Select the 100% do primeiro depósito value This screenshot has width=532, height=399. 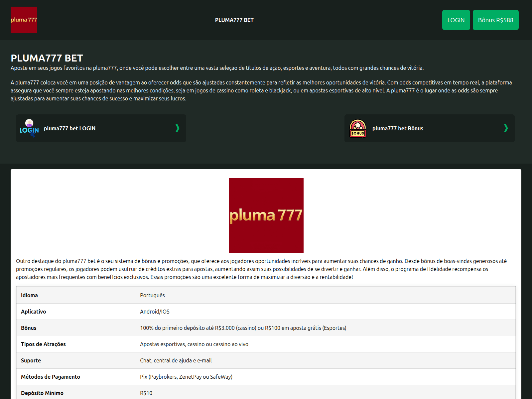coord(243,328)
